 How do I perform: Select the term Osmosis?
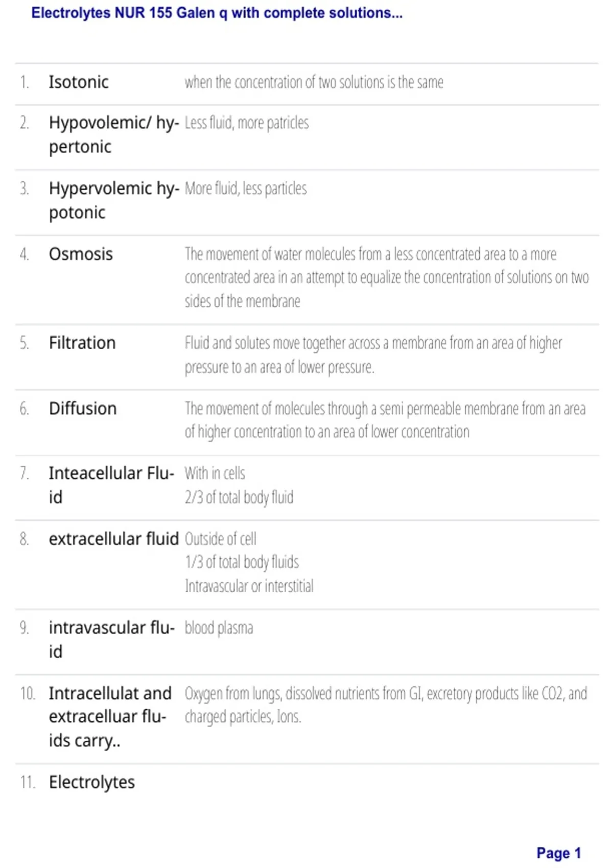[81, 254]
